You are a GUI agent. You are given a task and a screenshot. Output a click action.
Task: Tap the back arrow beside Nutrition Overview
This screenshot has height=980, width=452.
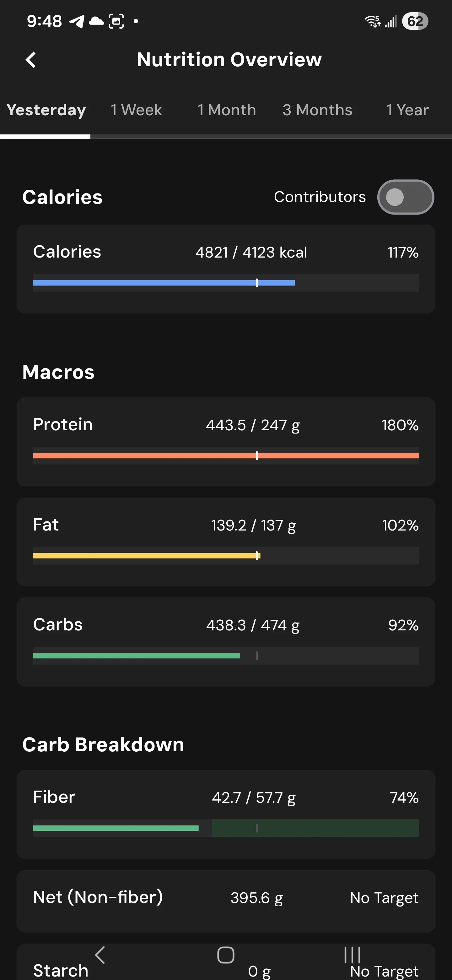[30, 60]
